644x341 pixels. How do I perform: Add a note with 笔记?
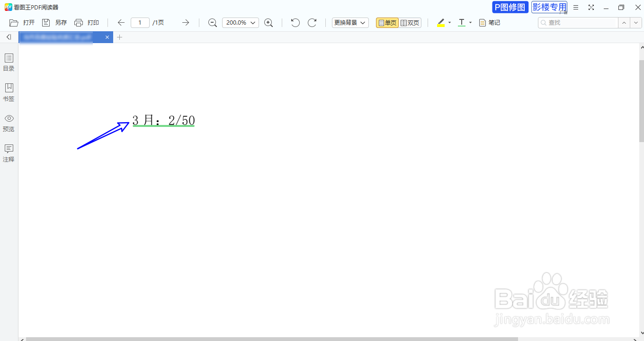pos(490,23)
